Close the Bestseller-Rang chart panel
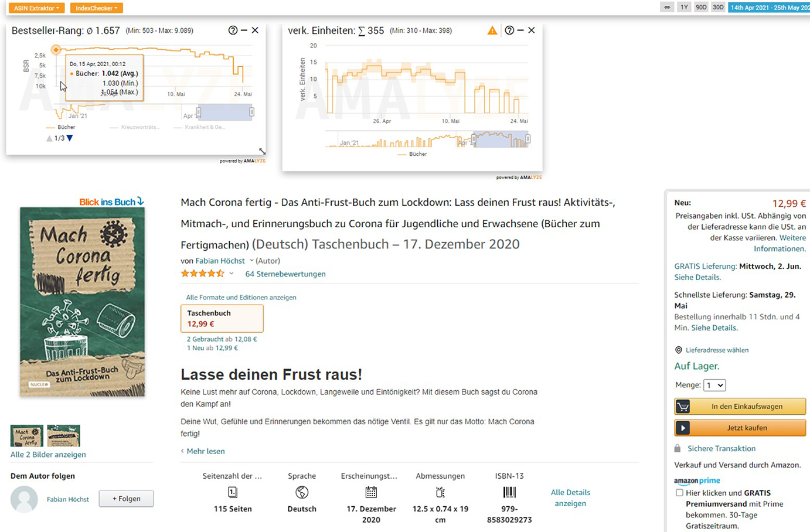810x532 pixels. click(255, 30)
